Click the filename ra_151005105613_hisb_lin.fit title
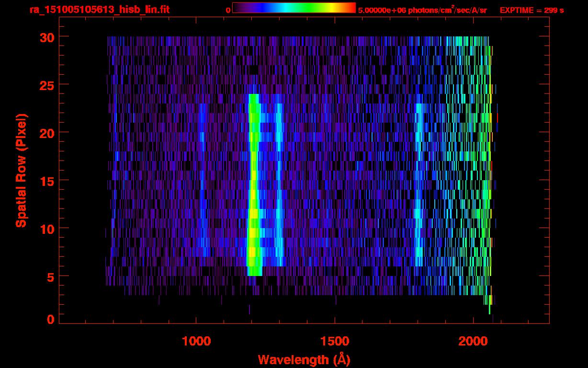Screen dimensions: 588x368 [x=99, y=10]
